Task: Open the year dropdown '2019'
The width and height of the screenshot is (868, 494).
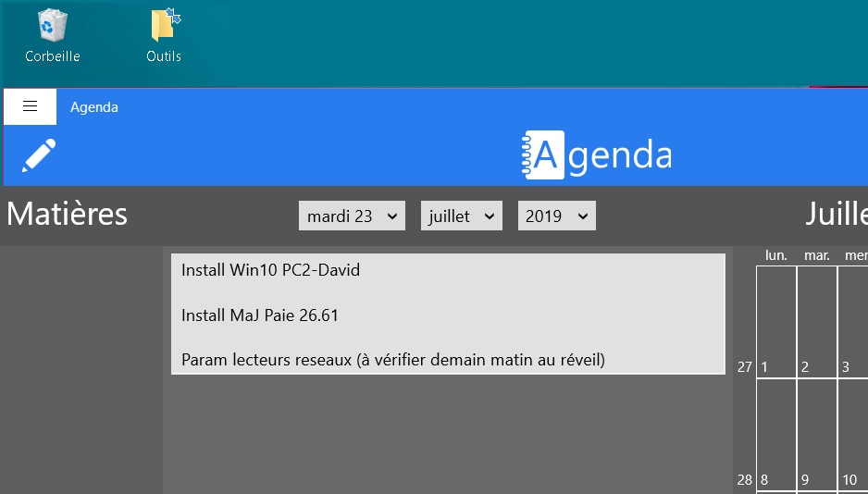Action: point(557,216)
